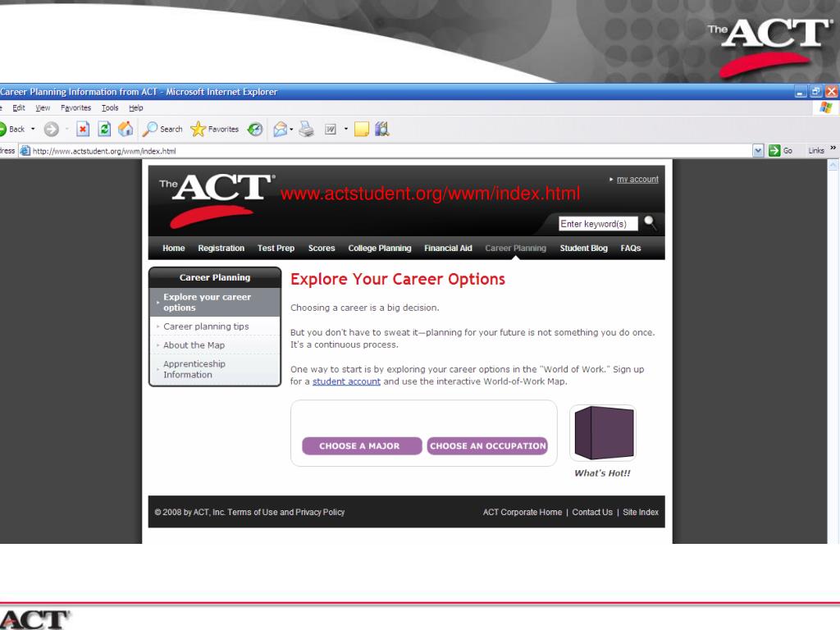
Task: Open Explore your career options in sidebar
Action: click(215, 302)
